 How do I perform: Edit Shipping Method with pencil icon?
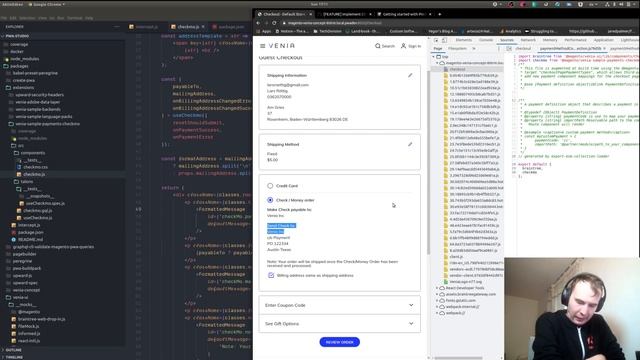(x=410, y=144)
